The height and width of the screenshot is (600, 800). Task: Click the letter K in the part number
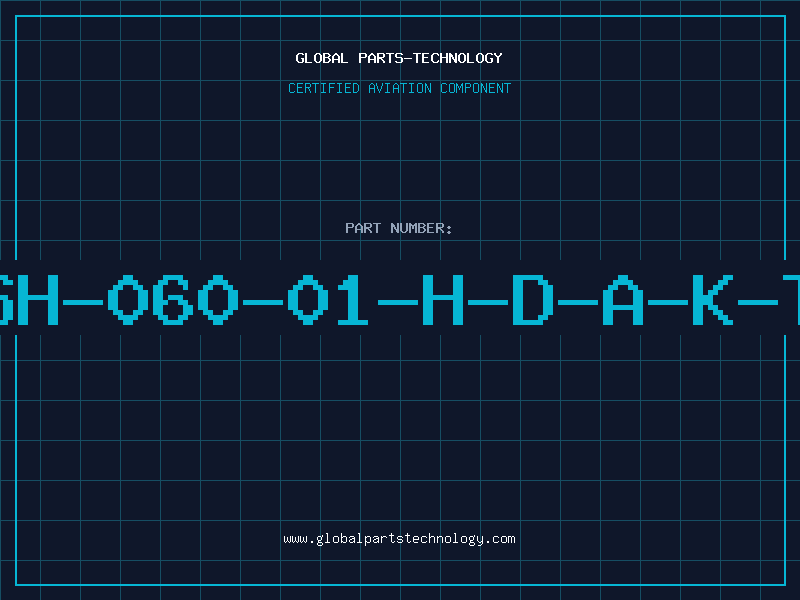point(713,299)
